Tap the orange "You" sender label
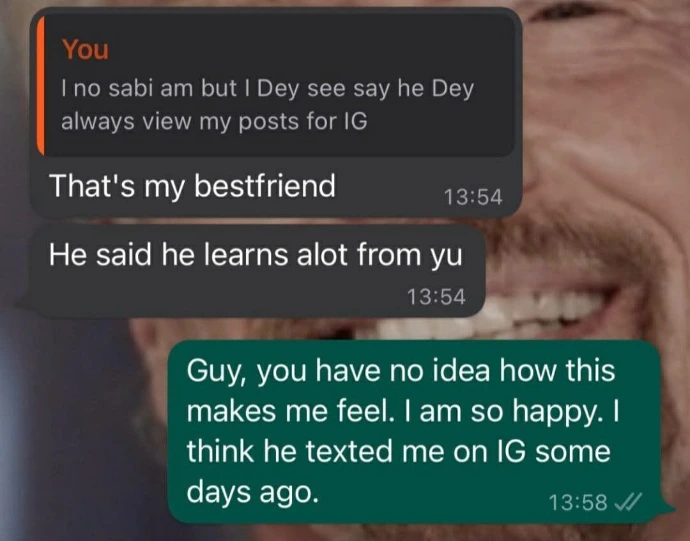690x541 pixels. click(x=85, y=49)
